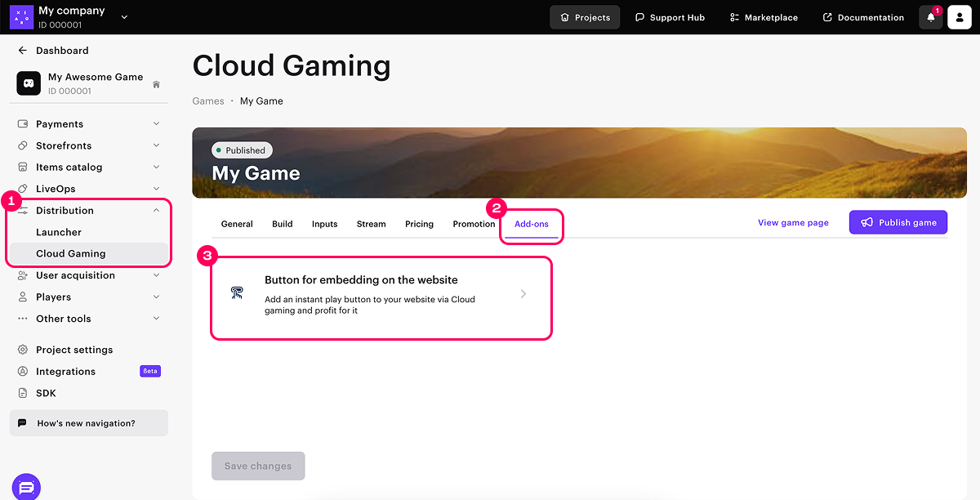The width and height of the screenshot is (980, 500).
Task: Open Button for embedding on the website card
Action: click(381, 294)
